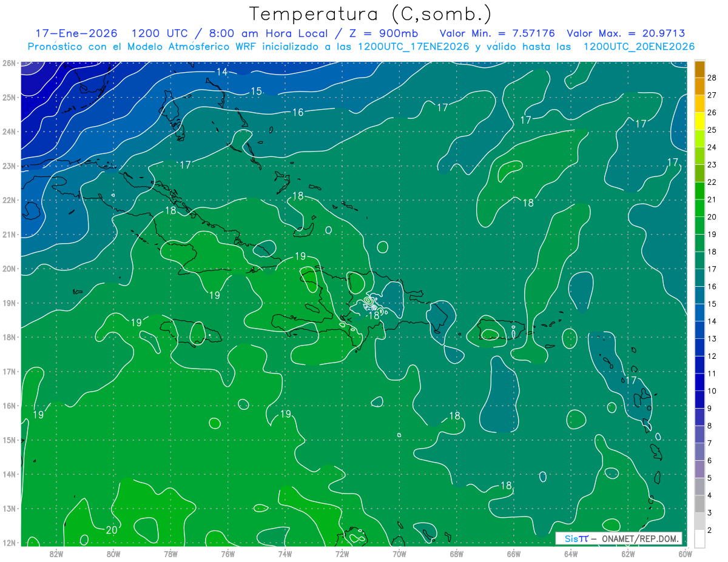Click longitude axis label '80W'
The image size is (728, 562).
click(x=113, y=554)
